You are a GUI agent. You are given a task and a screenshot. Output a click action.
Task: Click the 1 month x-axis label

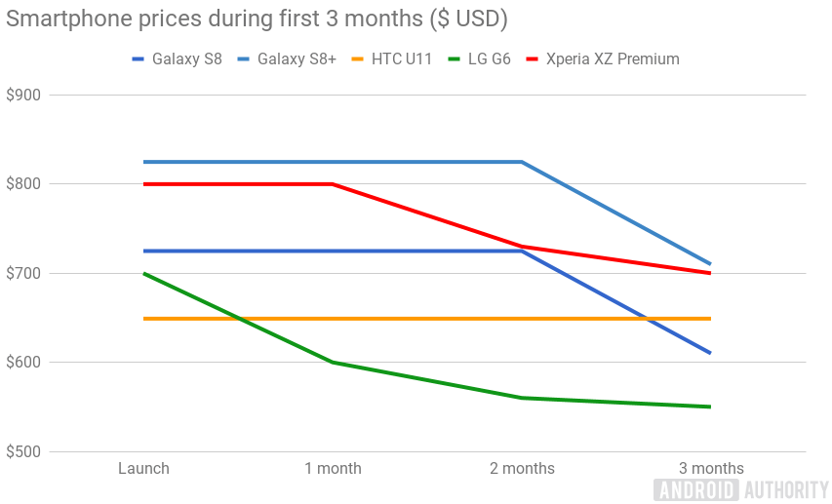click(x=333, y=469)
